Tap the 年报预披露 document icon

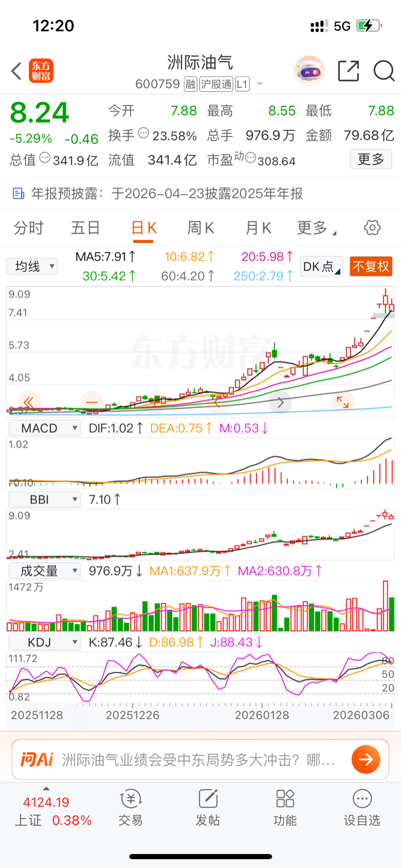pos(18,194)
